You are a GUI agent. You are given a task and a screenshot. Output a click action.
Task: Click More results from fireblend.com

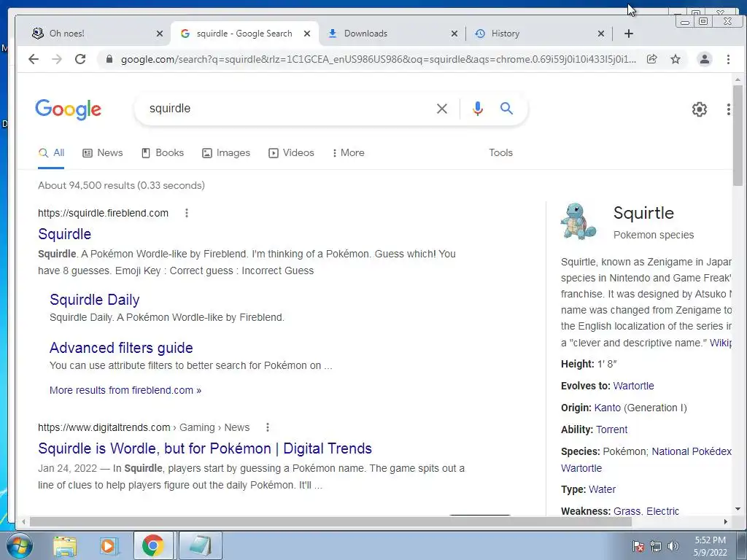(125, 390)
